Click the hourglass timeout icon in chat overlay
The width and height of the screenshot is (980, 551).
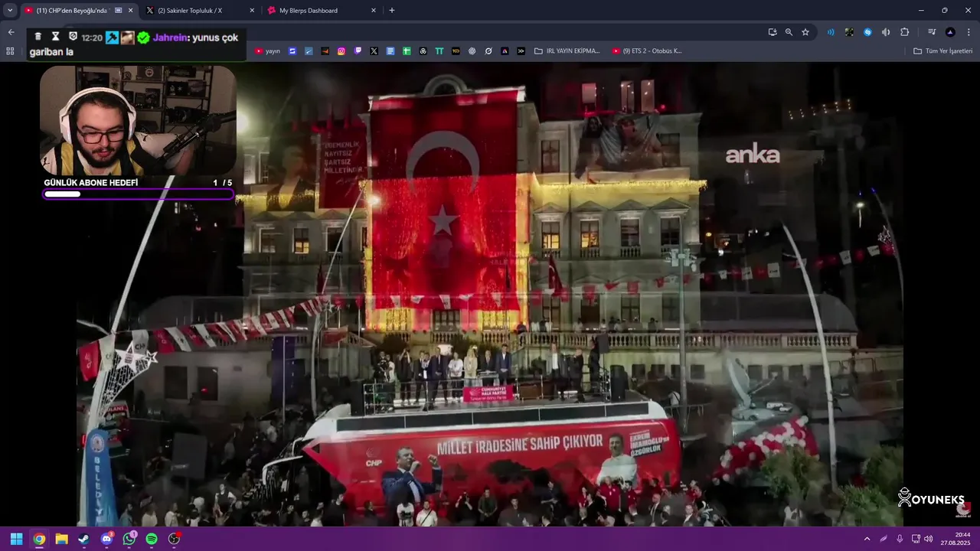click(56, 37)
